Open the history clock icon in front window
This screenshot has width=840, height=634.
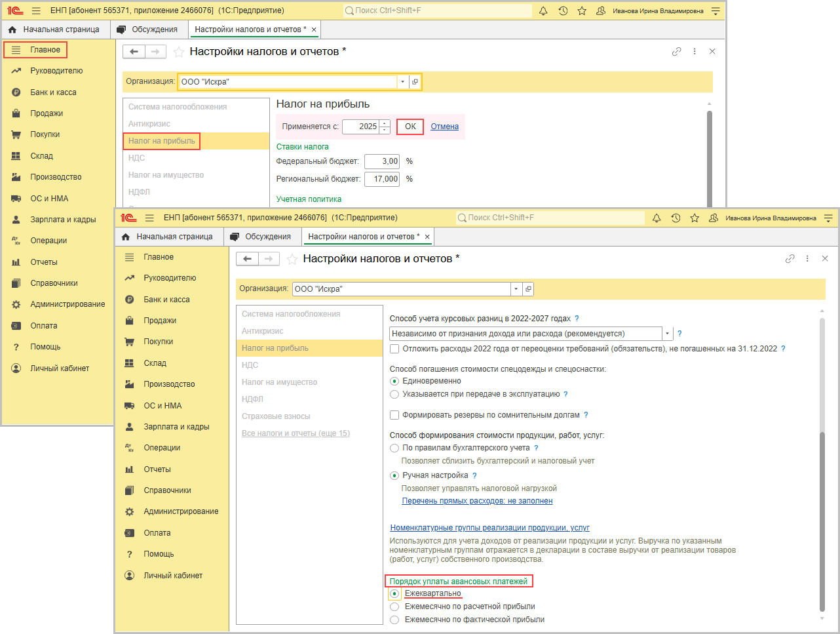[x=676, y=218]
